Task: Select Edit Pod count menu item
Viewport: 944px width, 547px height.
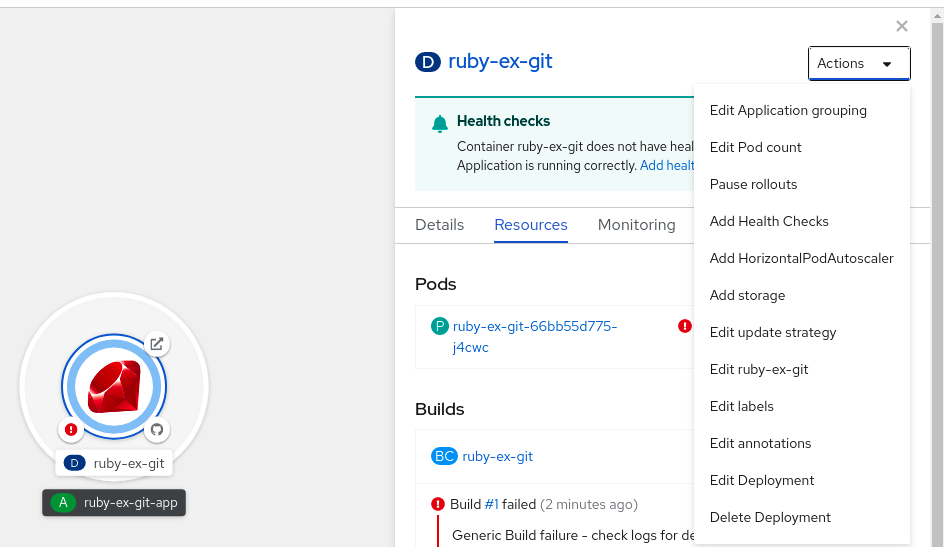Action: point(756,147)
